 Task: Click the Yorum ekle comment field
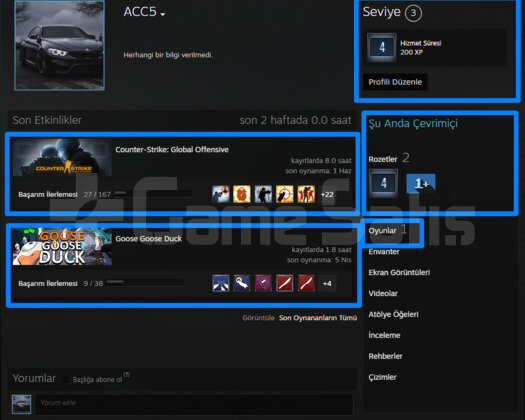coord(194,404)
